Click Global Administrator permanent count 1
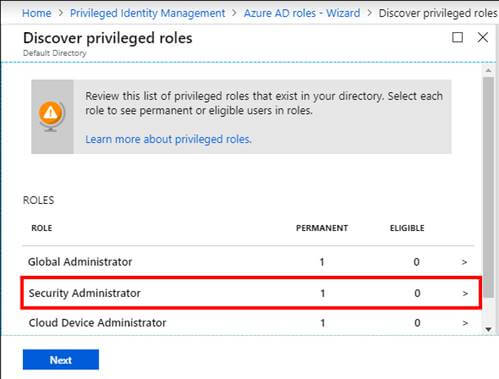499x379 pixels. coord(322,262)
